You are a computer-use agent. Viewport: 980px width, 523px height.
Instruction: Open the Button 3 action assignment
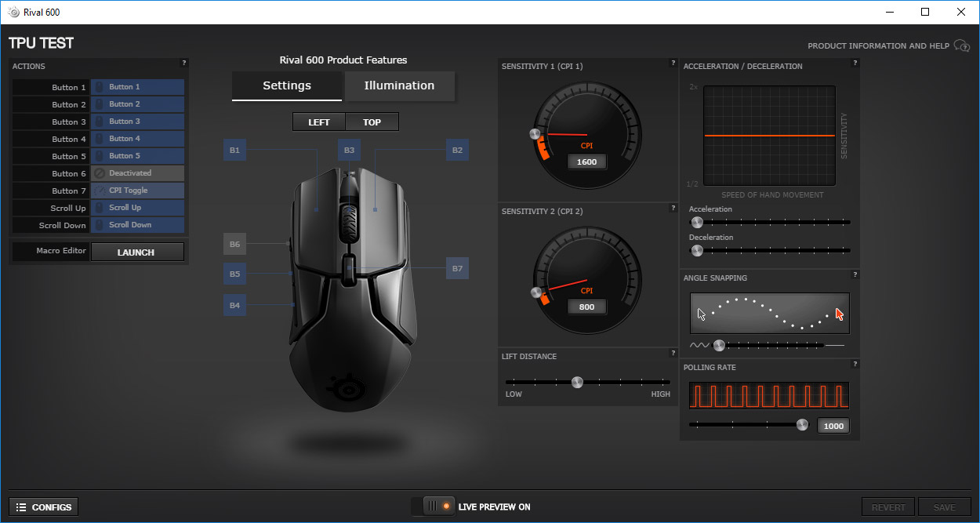pos(137,122)
